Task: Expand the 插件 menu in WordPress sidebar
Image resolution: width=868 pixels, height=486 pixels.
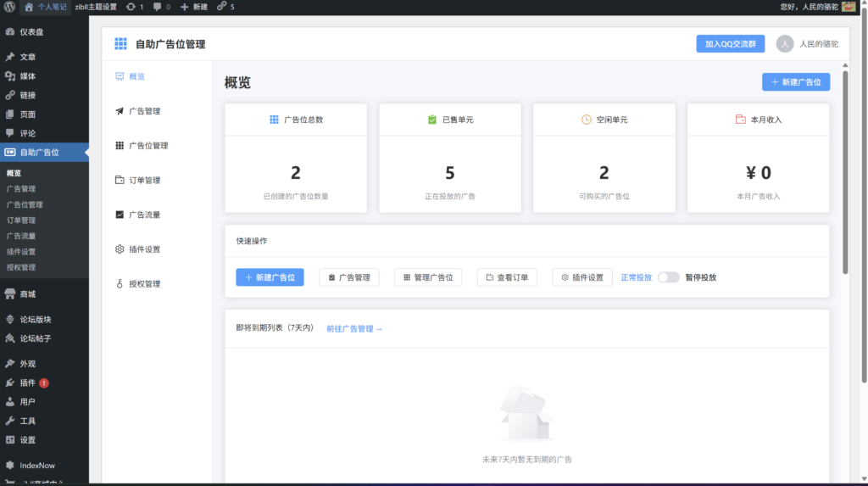Action: (x=28, y=383)
